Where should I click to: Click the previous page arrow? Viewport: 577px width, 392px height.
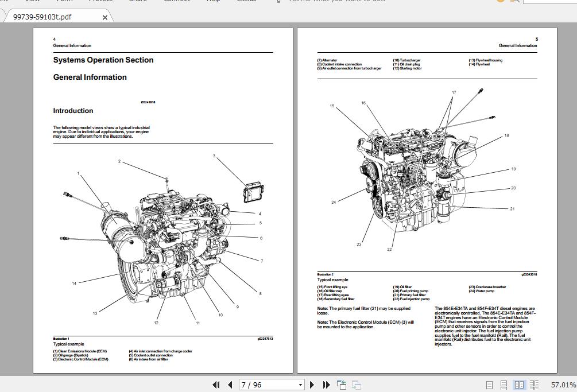point(229,385)
